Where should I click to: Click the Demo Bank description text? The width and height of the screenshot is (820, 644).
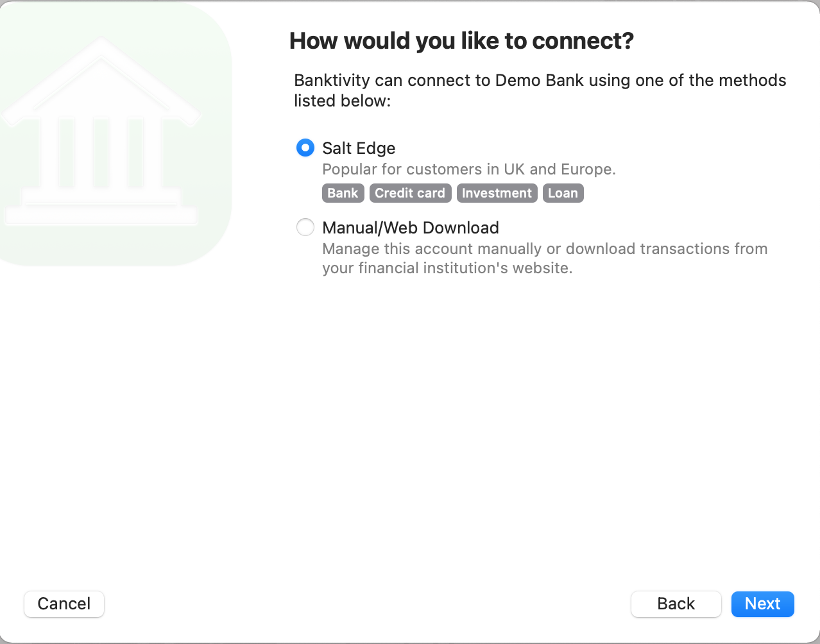tap(539, 90)
